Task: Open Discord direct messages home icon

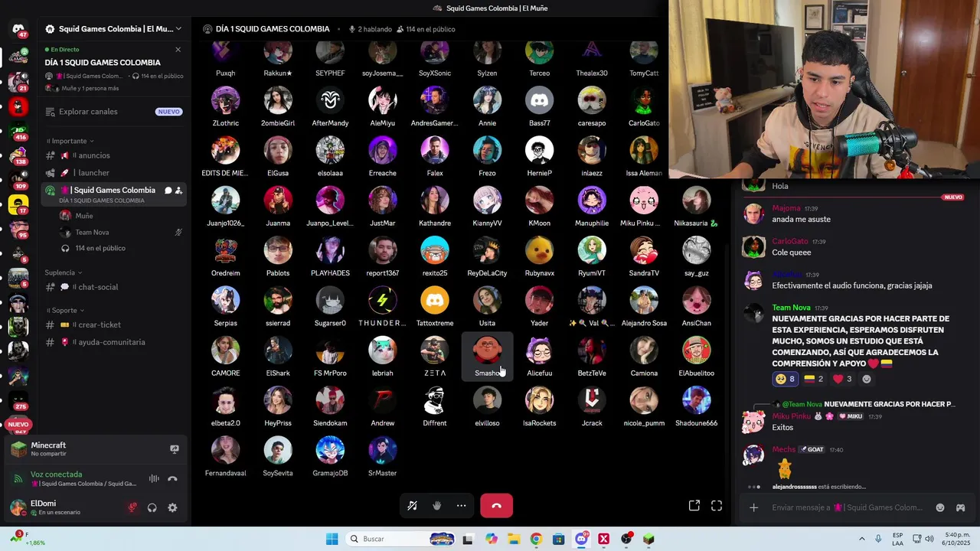Action: coord(18,29)
